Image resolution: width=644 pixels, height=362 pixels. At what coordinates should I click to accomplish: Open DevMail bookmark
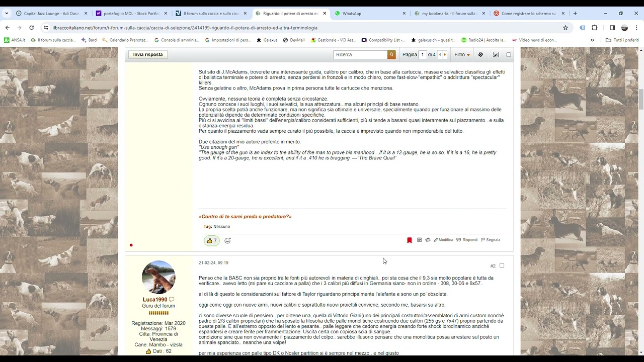294,40
